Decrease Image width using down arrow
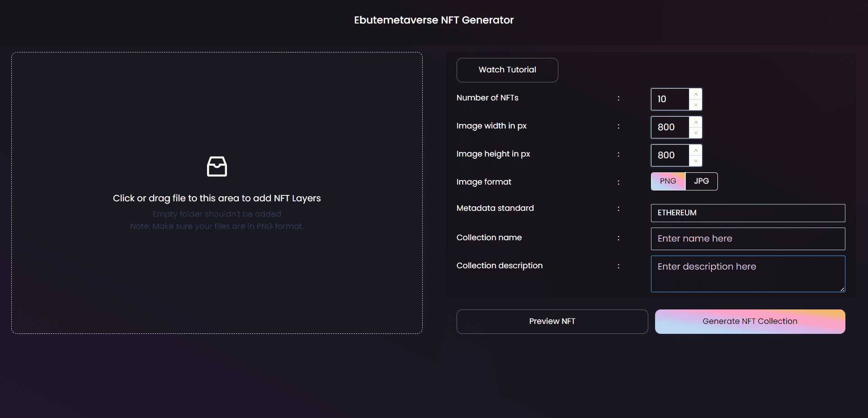The width and height of the screenshot is (868, 418). tap(696, 133)
